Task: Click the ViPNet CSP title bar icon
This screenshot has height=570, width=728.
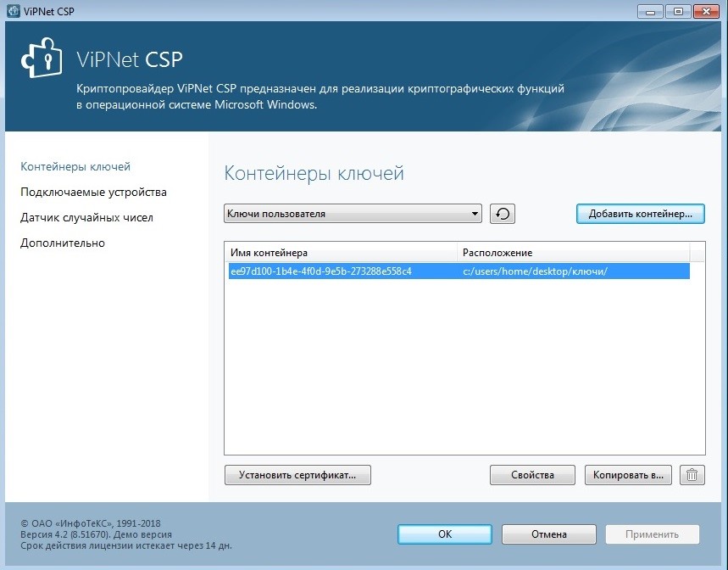Action: point(14,11)
